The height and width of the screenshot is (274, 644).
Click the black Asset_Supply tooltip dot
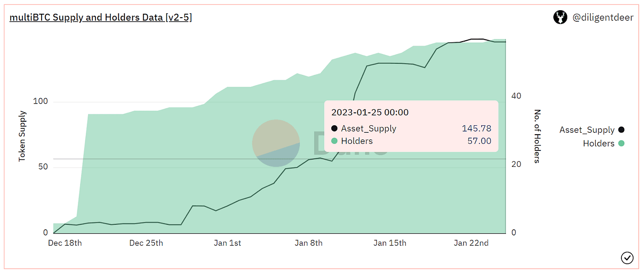334,129
